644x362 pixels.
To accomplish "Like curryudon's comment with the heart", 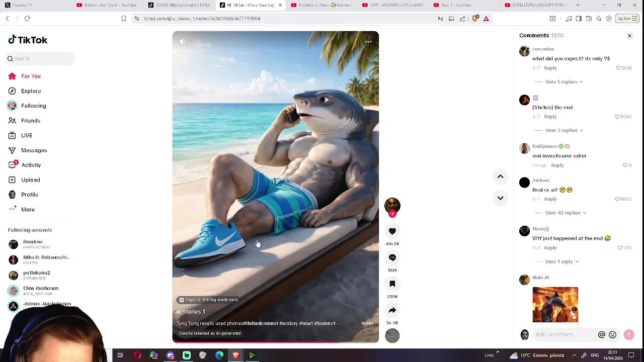I will coord(618,68).
